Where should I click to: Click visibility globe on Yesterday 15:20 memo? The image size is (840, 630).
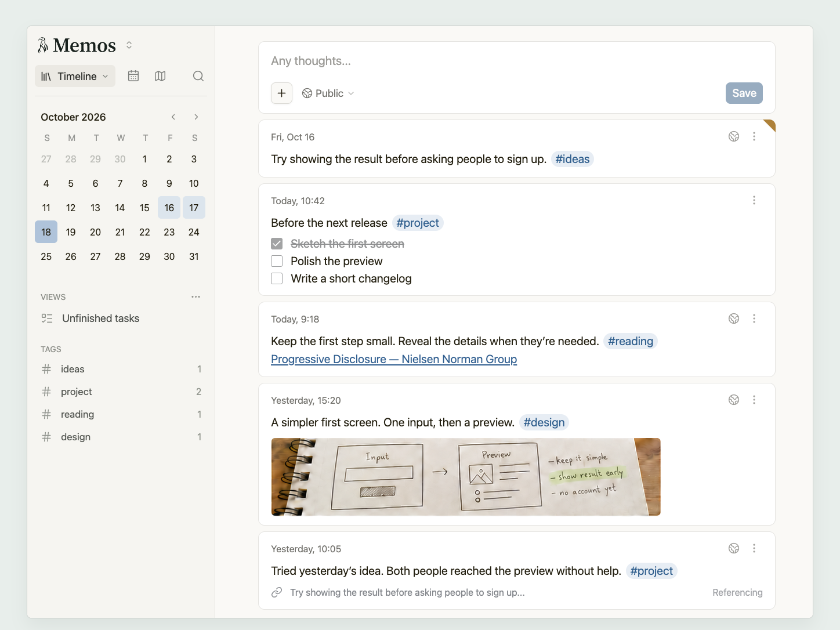734,400
